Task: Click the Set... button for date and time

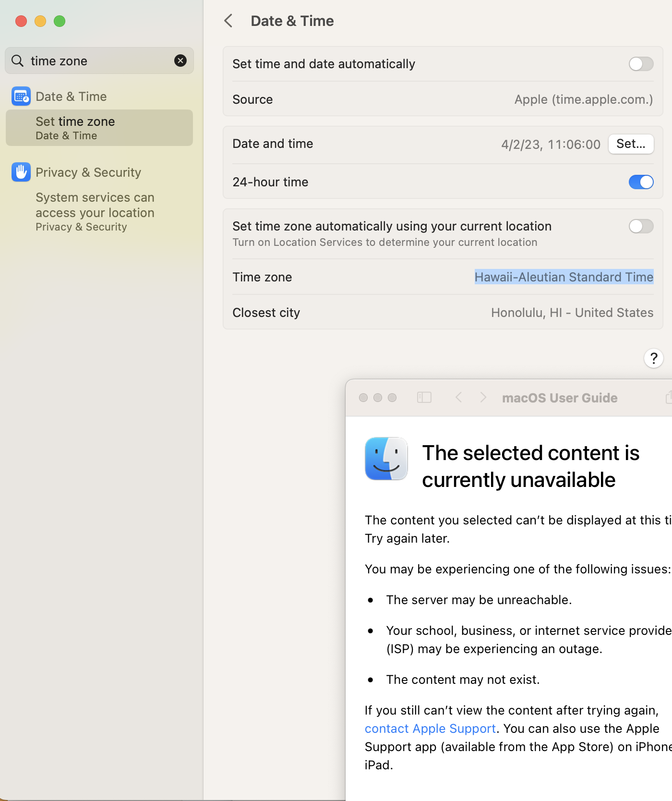Action: tap(631, 144)
